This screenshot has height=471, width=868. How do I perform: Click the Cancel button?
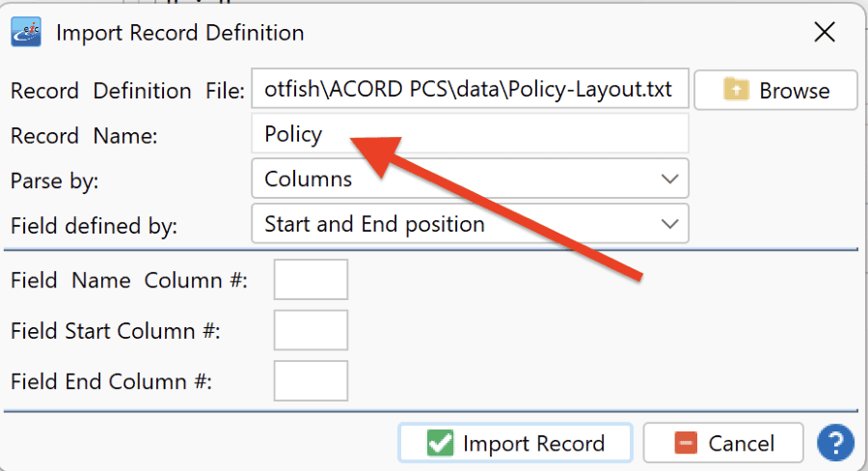pyautogui.click(x=723, y=443)
